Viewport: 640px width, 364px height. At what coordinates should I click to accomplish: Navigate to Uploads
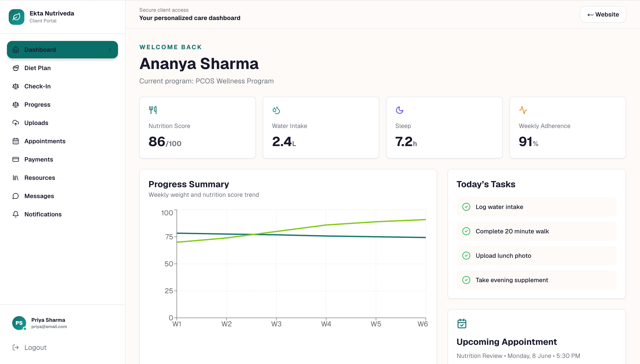pos(62,123)
